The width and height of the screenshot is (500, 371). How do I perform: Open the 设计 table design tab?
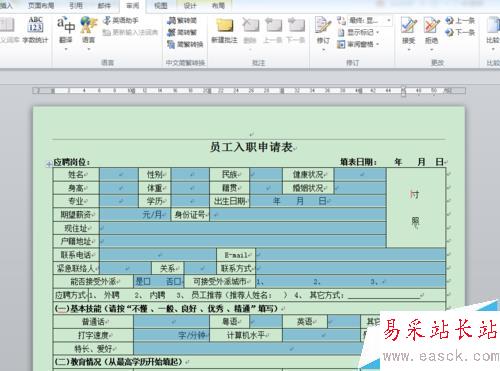pos(190,5)
